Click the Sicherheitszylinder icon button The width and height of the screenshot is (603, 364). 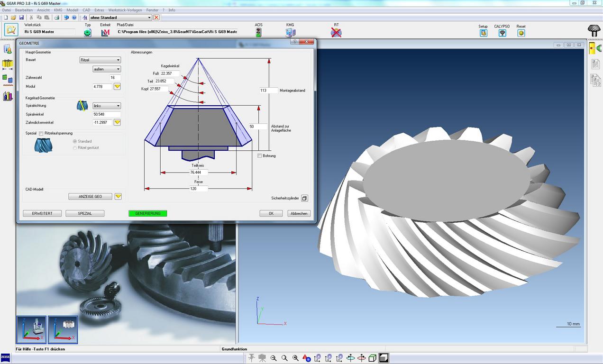point(305,198)
